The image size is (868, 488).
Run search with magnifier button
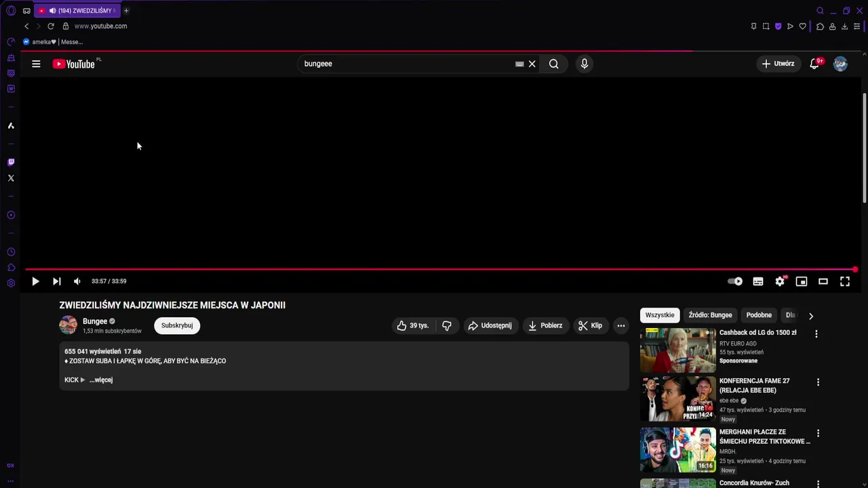tap(554, 64)
